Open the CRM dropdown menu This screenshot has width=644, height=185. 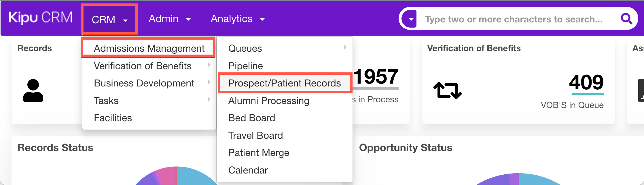tap(109, 20)
